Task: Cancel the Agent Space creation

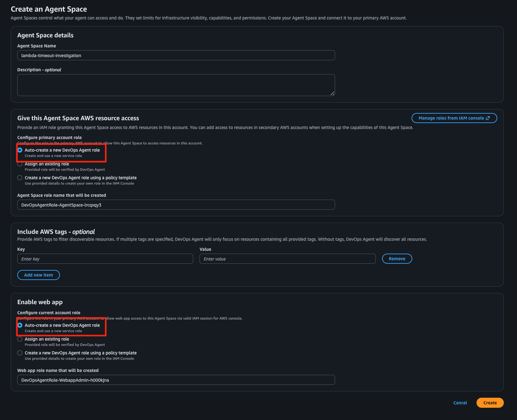Action: click(460, 403)
